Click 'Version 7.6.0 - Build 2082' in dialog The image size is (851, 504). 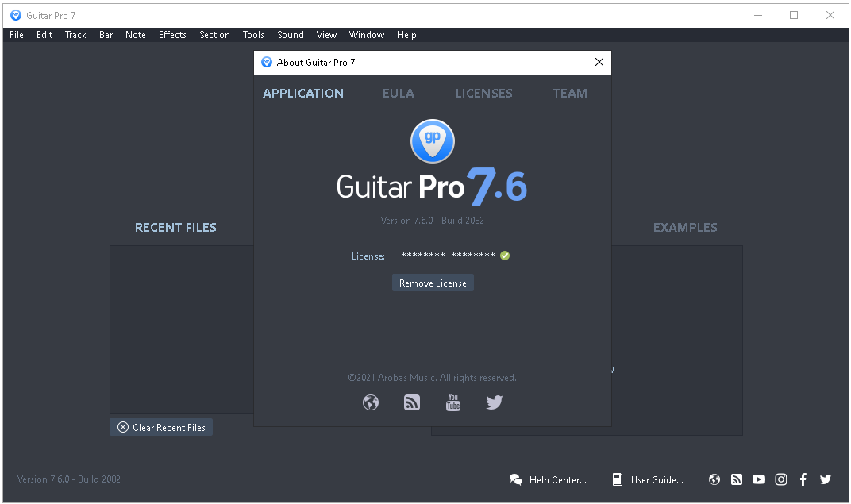[x=432, y=221]
